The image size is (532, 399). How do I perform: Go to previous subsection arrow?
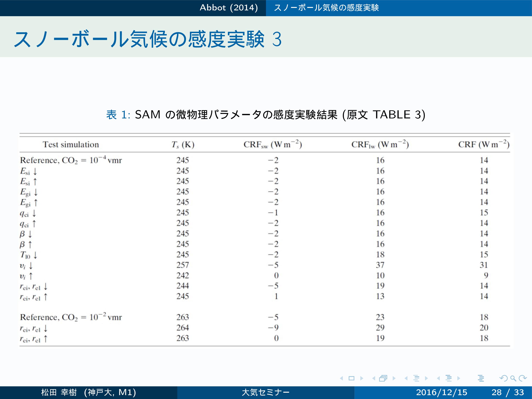point(406,378)
